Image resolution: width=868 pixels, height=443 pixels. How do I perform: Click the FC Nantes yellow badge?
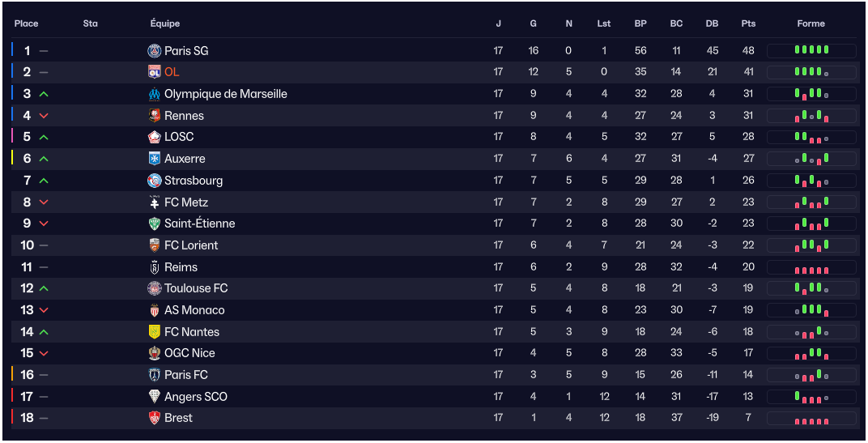155,332
